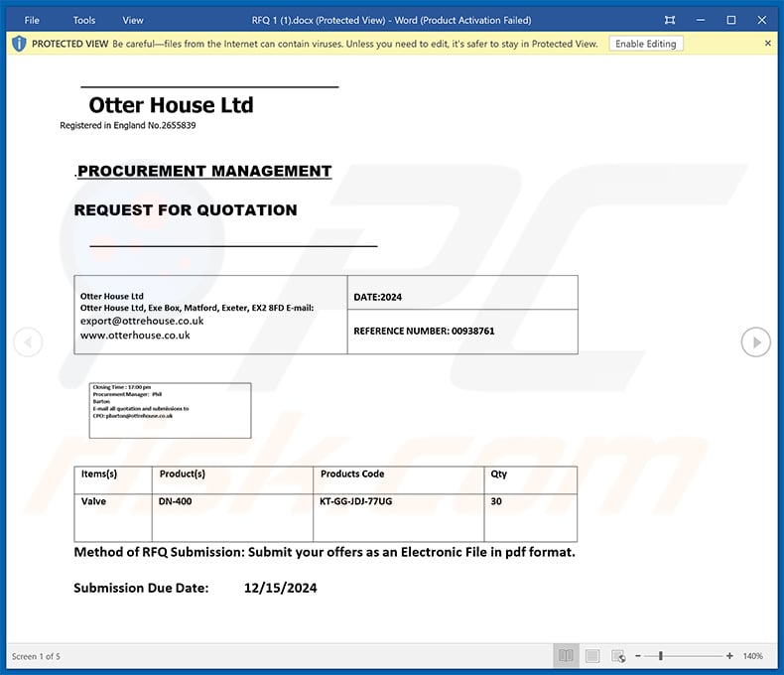Click the 'DN-400' table cell
Screen dimensions: 784x675
click(232, 518)
